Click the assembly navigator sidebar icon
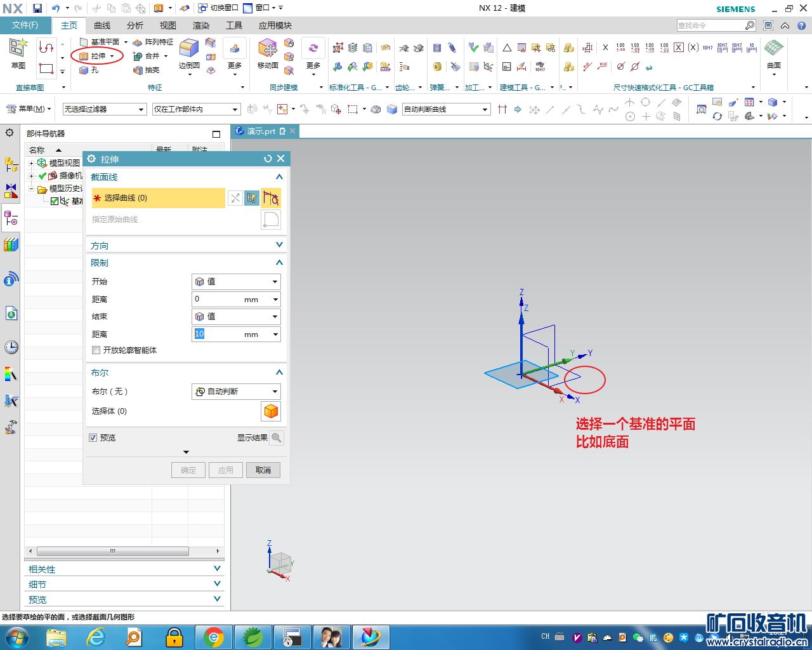This screenshot has width=812, height=650. point(11,164)
